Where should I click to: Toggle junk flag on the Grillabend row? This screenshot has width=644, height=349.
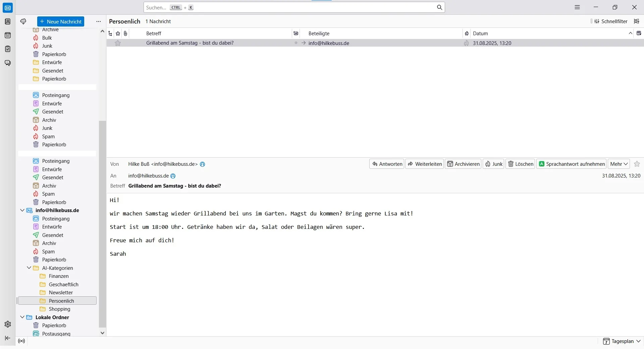pyautogui.click(x=466, y=43)
